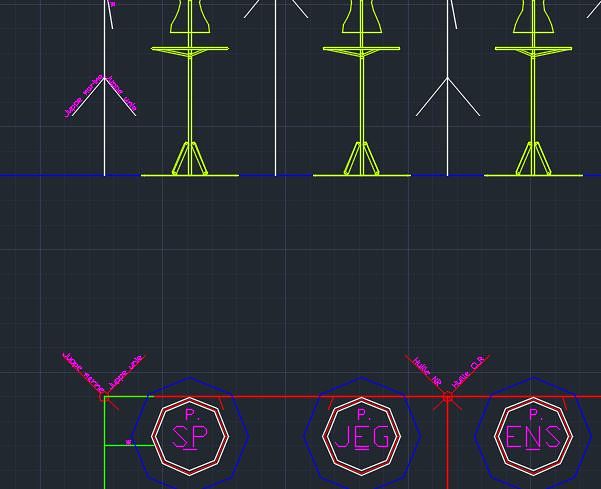Select the ENS text label
This screenshot has height=489, width=601.
tap(533, 438)
